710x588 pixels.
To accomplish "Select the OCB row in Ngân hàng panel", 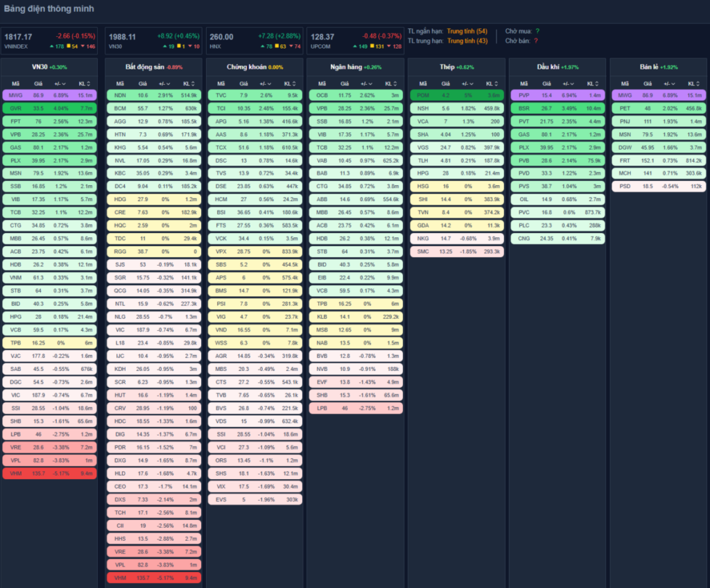I will (x=355, y=95).
